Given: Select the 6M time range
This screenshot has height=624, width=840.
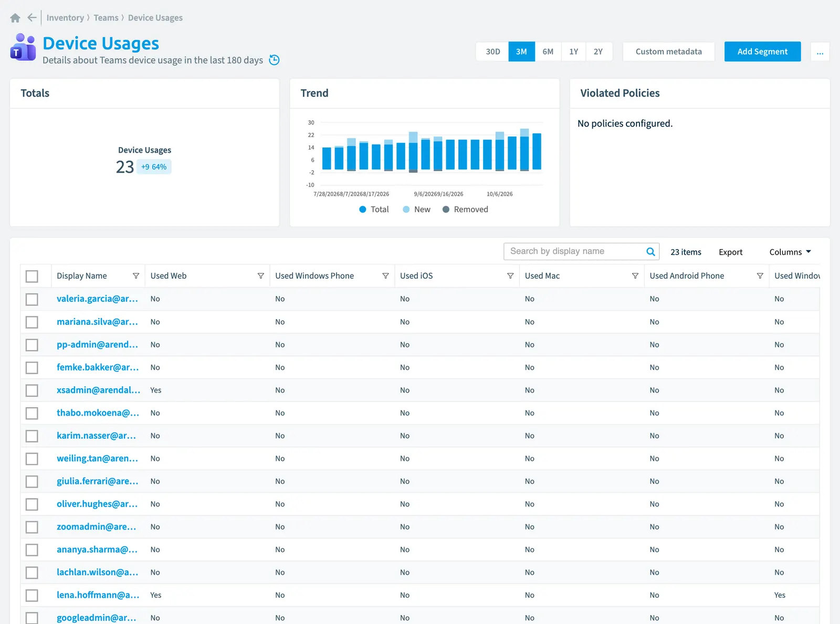Looking at the screenshot, I should [548, 51].
